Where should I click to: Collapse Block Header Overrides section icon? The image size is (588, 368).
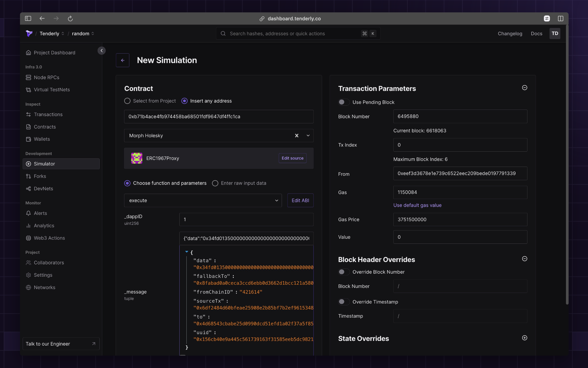[x=524, y=259]
